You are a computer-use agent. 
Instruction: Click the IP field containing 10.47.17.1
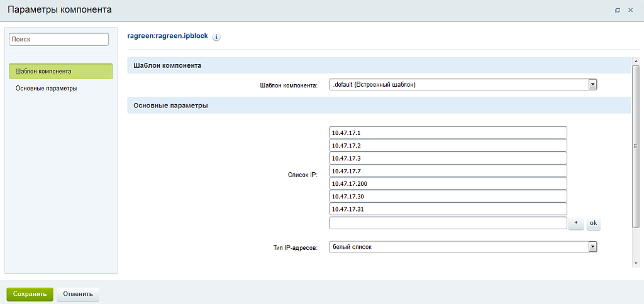pos(448,133)
